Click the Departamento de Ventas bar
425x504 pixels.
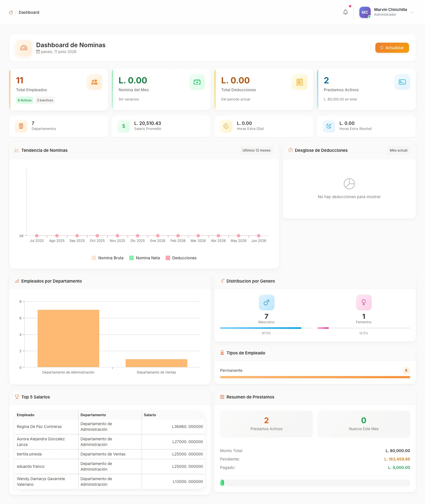[156, 363]
